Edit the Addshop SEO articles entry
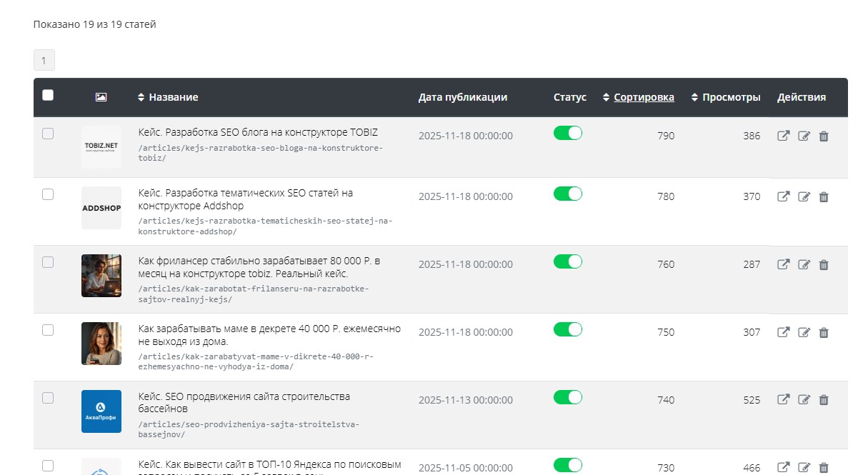Image resolution: width=868 pixels, height=475 pixels. point(804,196)
